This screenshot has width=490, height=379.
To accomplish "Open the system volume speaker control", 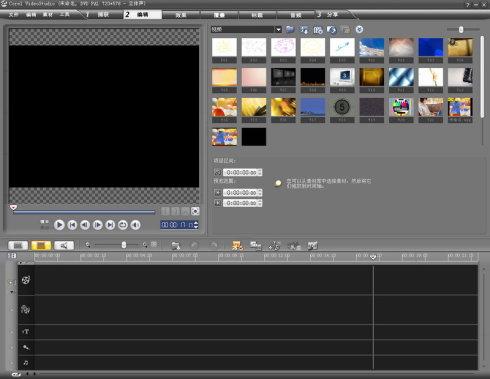I will coord(135,225).
